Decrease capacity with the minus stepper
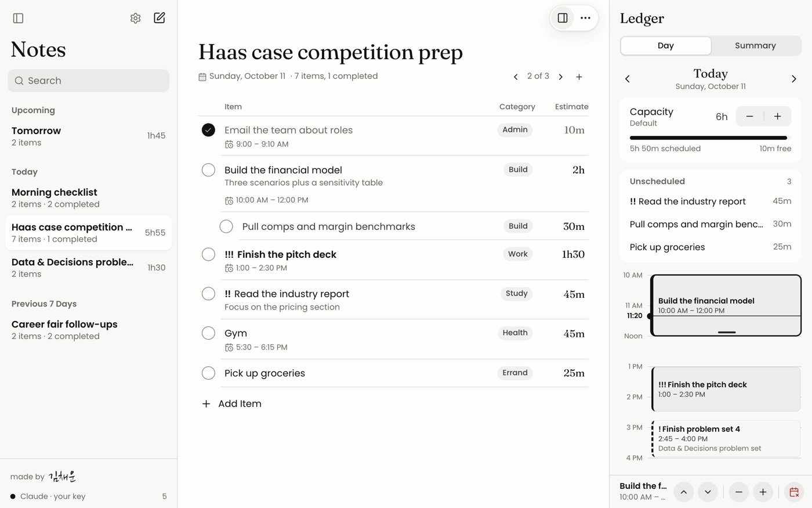This screenshot has width=812, height=508. [x=749, y=116]
